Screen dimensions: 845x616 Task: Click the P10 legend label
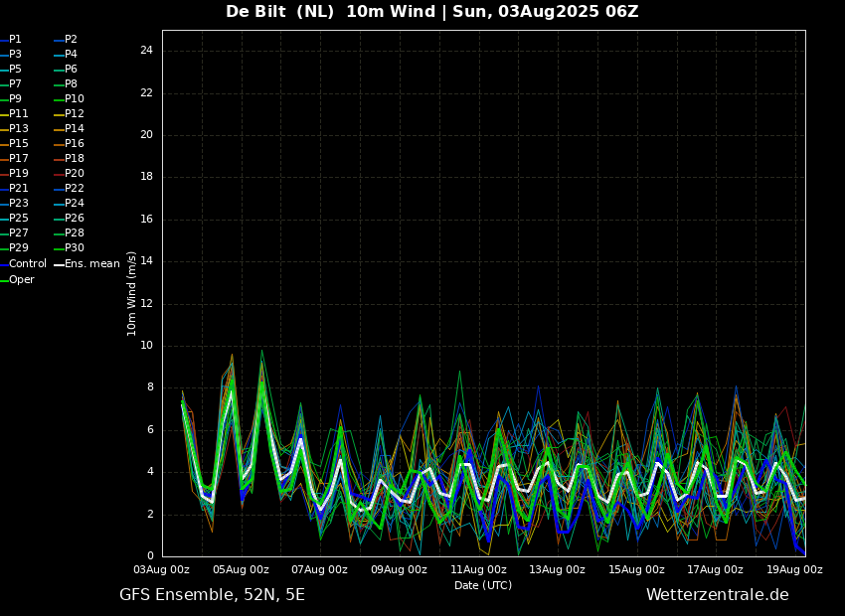coord(74,99)
